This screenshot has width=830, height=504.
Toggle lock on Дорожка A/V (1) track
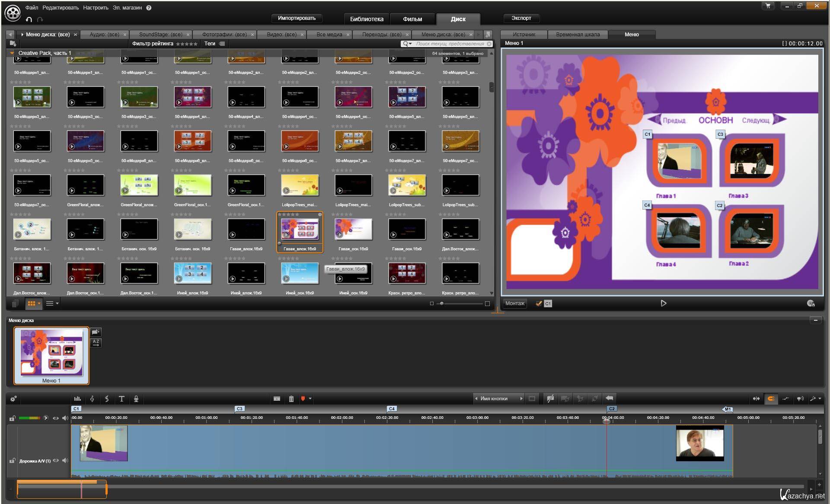12,461
